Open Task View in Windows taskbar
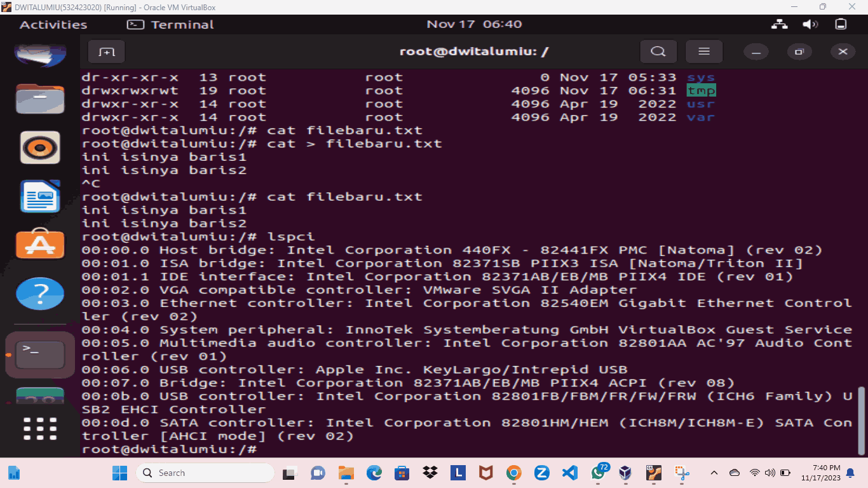Screen dimensions: 868x488 [x=290, y=473]
